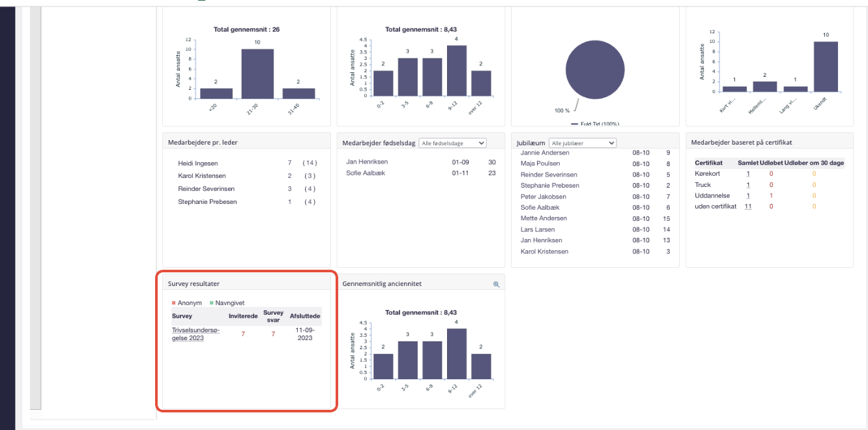Select the 21-30 bar in the age chart

257,74
